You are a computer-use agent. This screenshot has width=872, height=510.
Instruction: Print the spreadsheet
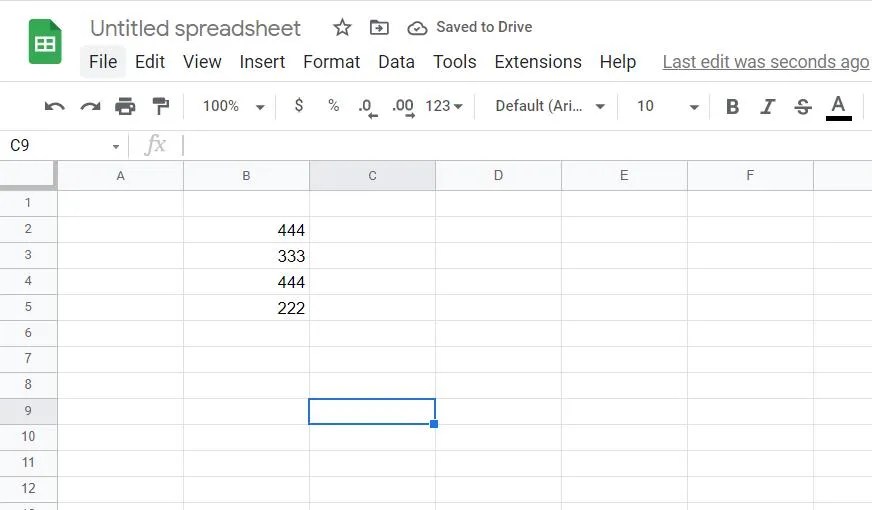[125, 106]
